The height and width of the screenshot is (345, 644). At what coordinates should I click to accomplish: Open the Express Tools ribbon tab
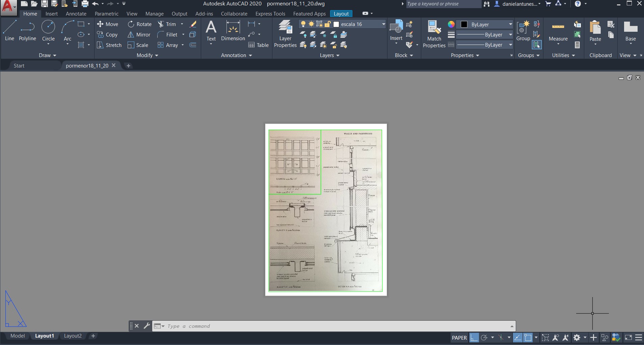270,14
